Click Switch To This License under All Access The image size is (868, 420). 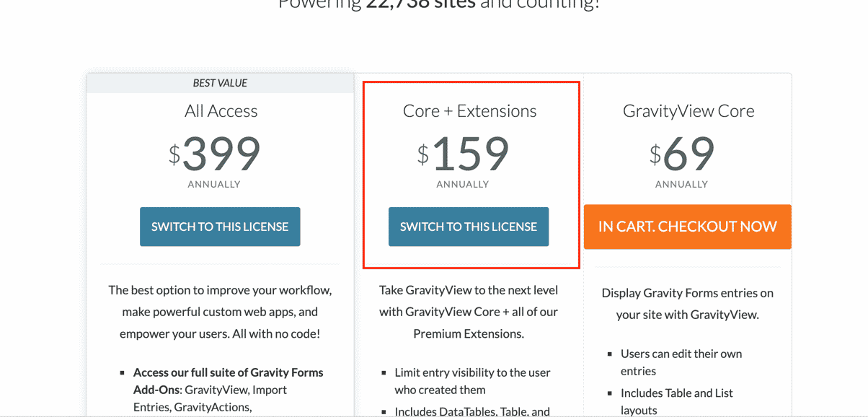pos(220,227)
